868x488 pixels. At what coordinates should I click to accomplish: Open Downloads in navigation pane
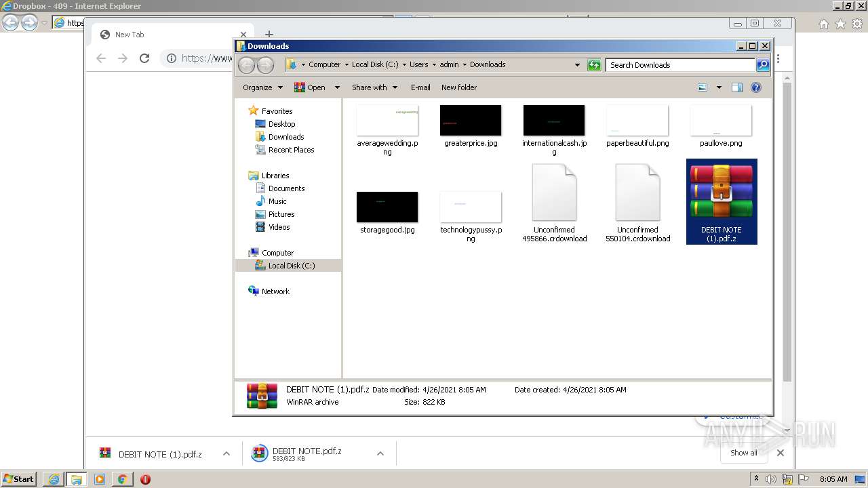click(286, 137)
